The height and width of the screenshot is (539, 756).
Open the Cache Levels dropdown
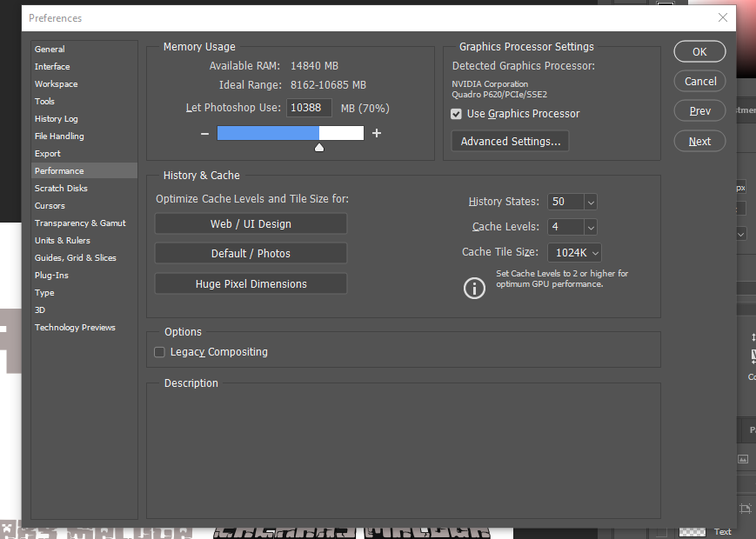click(x=588, y=226)
